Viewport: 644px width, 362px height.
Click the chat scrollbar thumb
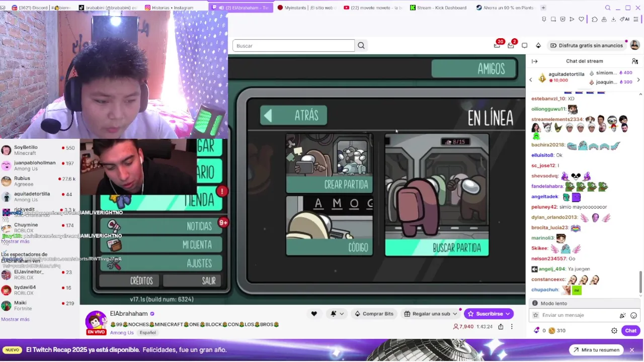pyautogui.click(x=640, y=282)
